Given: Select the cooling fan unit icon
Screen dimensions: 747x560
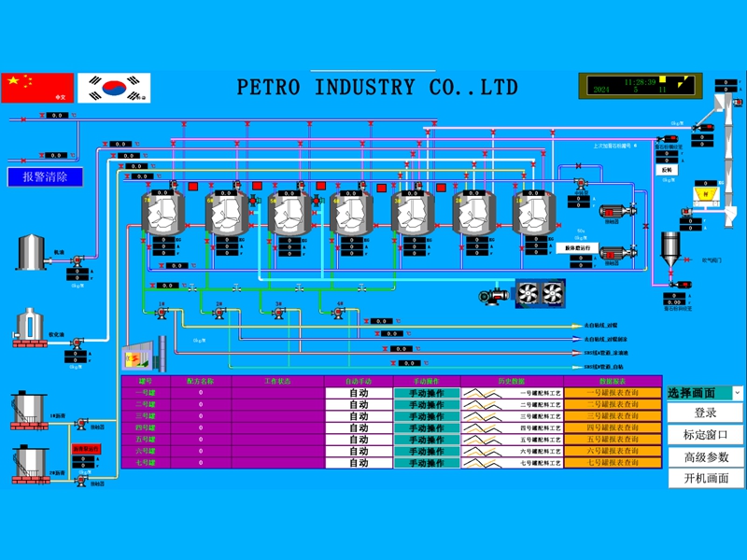Looking at the screenshot, I should [x=540, y=293].
